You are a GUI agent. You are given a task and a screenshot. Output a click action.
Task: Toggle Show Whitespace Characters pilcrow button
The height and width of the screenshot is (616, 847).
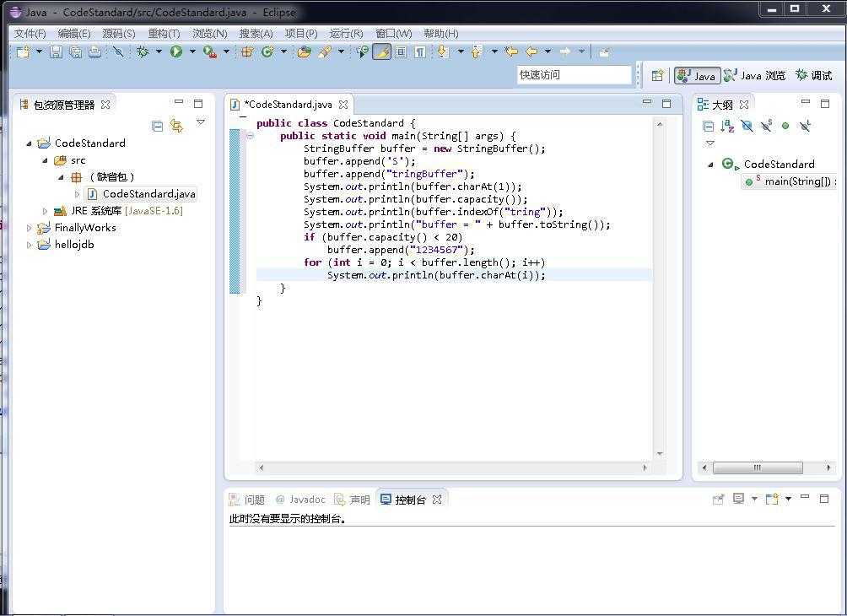420,51
